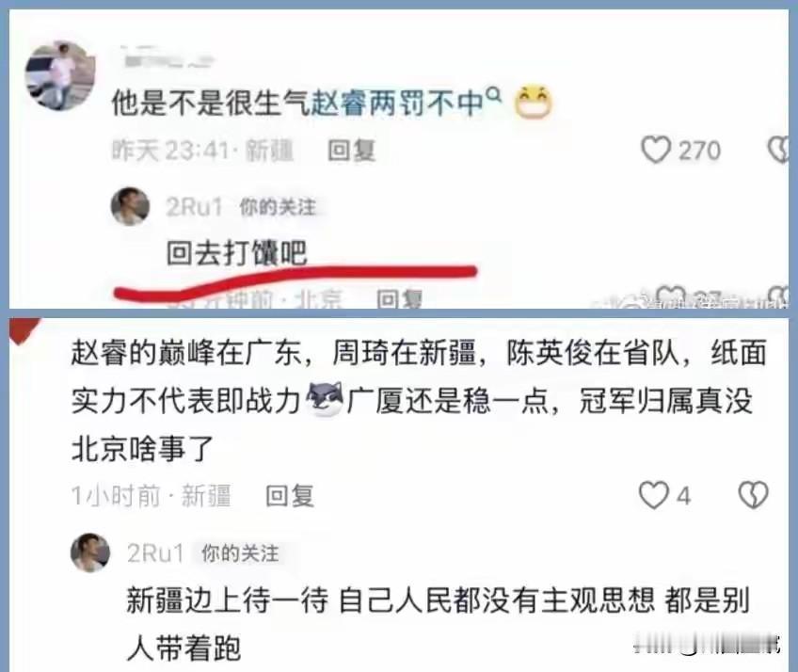Open 2Ru1 avatar beside 回去打馕吧 reply
Screen dimensions: 798x672
tap(130, 206)
